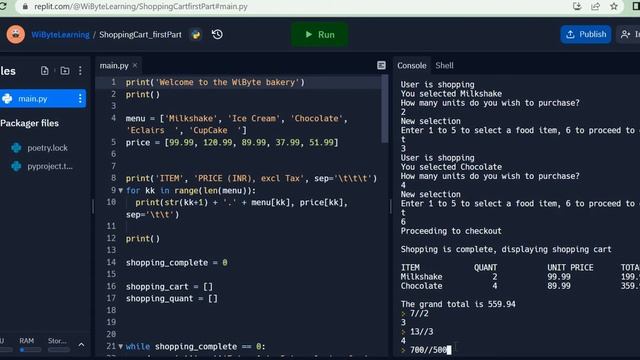Click the Python language icon
Image resolution: width=640 pixels, height=360 pixels.
click(x=196, y=35)
